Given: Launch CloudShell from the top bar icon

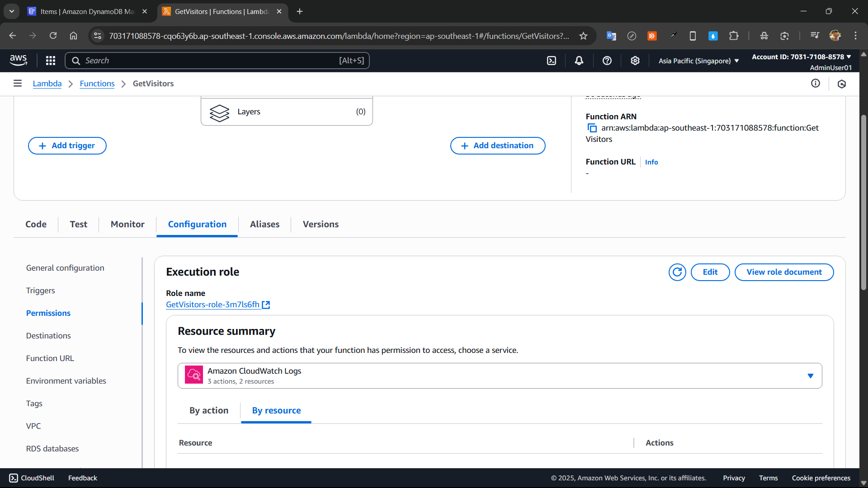Looking at the screenshot, I should point(552,61).
